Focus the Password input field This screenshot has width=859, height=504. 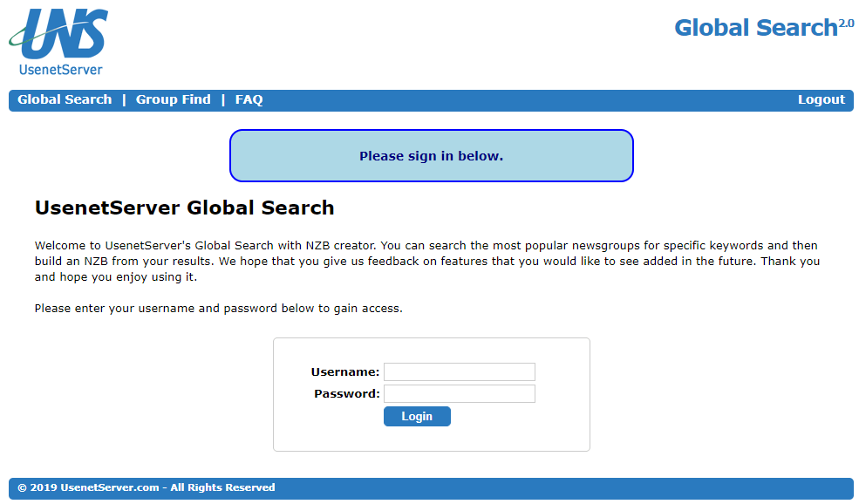(x=459, y=393)
